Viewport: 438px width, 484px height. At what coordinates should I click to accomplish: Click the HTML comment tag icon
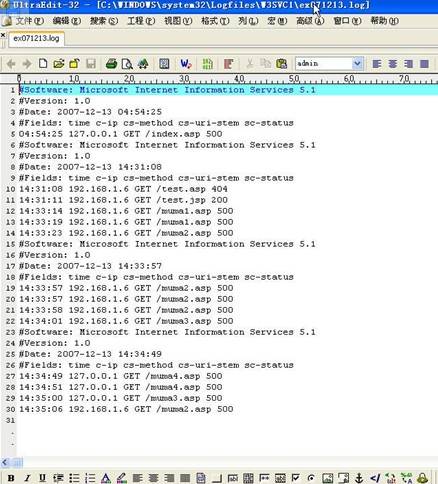click(x=375, y=478)
